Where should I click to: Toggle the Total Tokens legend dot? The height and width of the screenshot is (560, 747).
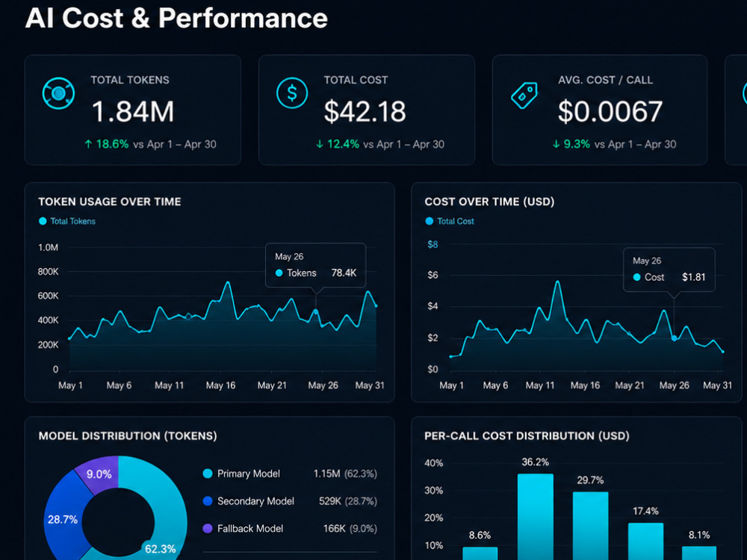point(43,221)
